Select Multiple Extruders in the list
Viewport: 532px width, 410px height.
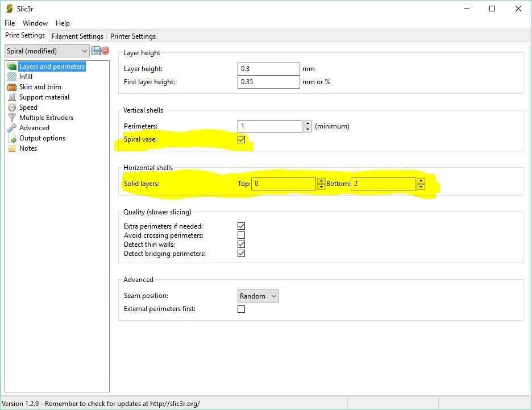coord(46,118)
